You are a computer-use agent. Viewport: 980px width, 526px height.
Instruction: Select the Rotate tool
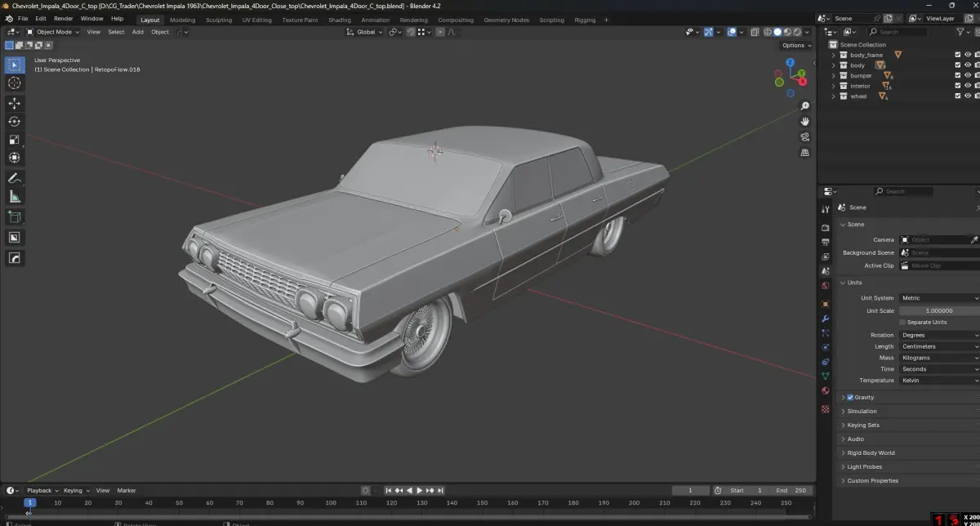coord(15,122)
